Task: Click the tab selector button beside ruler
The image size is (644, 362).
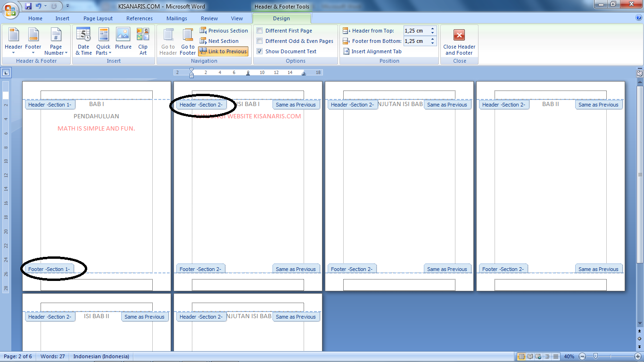Action: pyautogui.click(x=6, y=73)
